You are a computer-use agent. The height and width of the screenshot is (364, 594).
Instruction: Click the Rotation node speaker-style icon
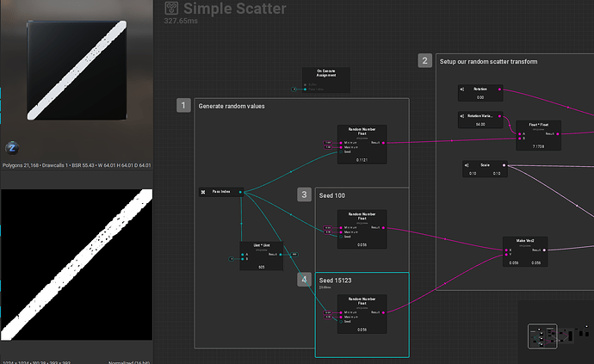point(463,89)
